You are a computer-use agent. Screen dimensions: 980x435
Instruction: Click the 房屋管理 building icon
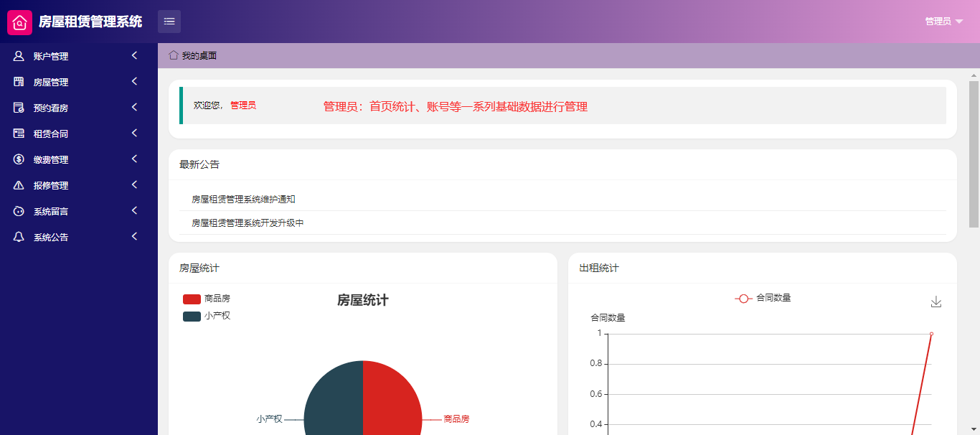[x=19, y=82]
